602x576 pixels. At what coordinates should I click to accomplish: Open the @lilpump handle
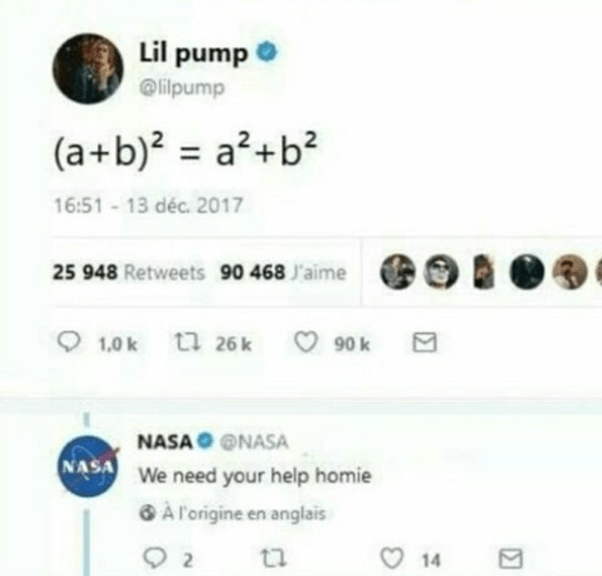pyautogui.click(x=182, y=88)
